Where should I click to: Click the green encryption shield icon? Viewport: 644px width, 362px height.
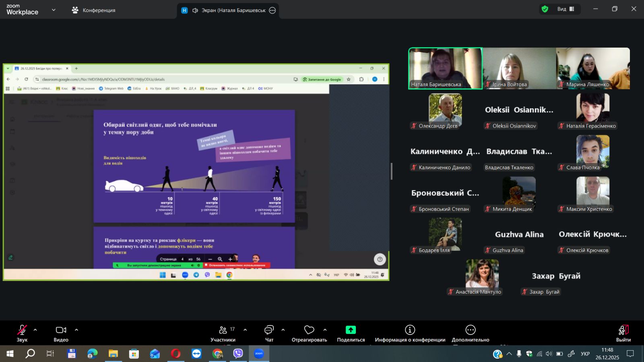click(x=545, y=9)
